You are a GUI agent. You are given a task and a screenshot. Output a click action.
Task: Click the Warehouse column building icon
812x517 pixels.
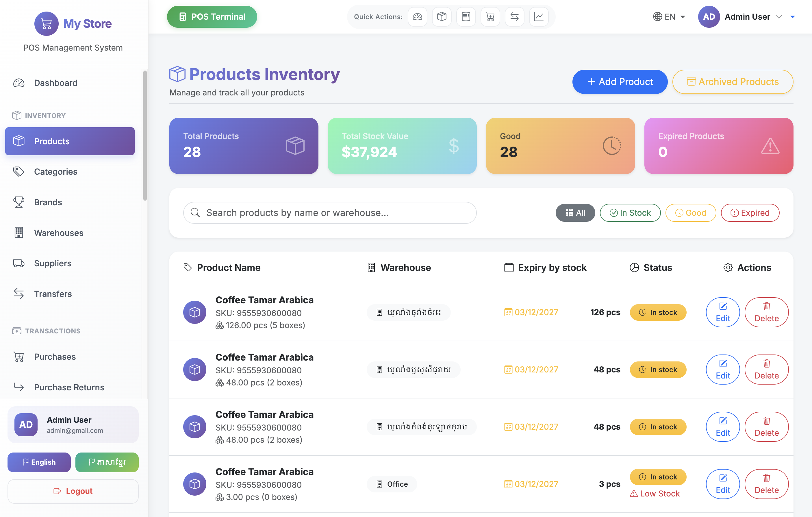[371, 268]
